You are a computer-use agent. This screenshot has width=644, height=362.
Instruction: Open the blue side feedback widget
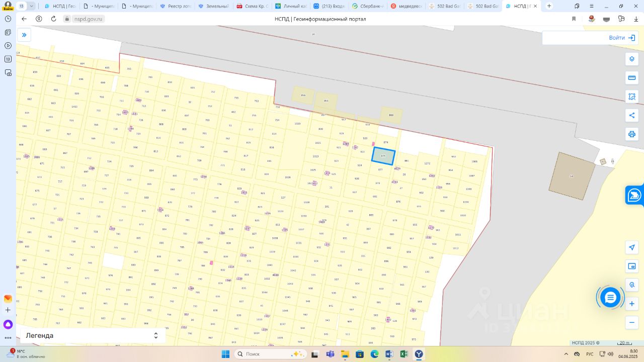(x=634, y=195)
